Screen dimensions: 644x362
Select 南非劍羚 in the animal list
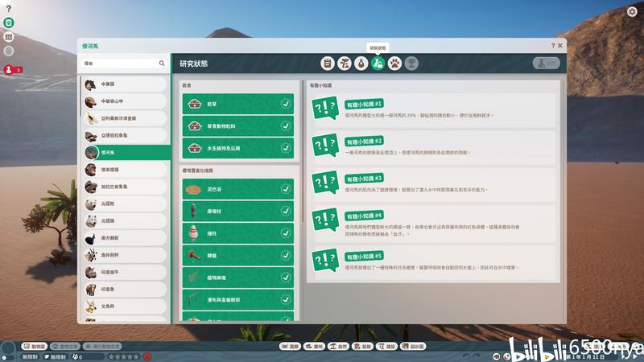(x=126, y=255)
